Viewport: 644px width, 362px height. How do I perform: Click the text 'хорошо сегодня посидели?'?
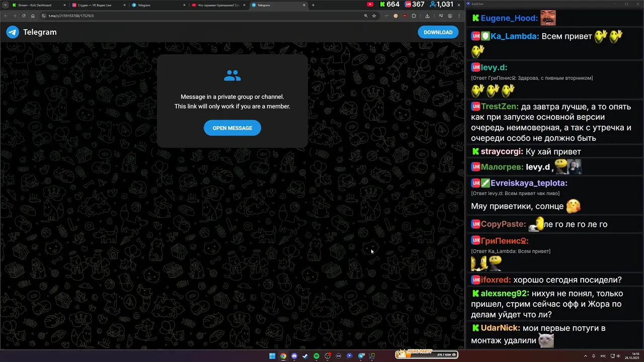(568, 280)
